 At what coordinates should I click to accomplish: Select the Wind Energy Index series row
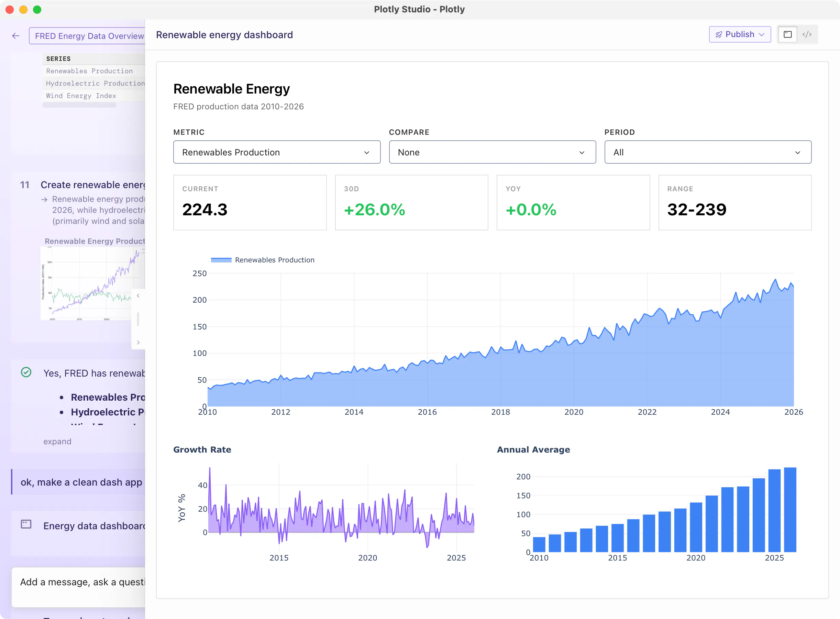click(93, 96)
